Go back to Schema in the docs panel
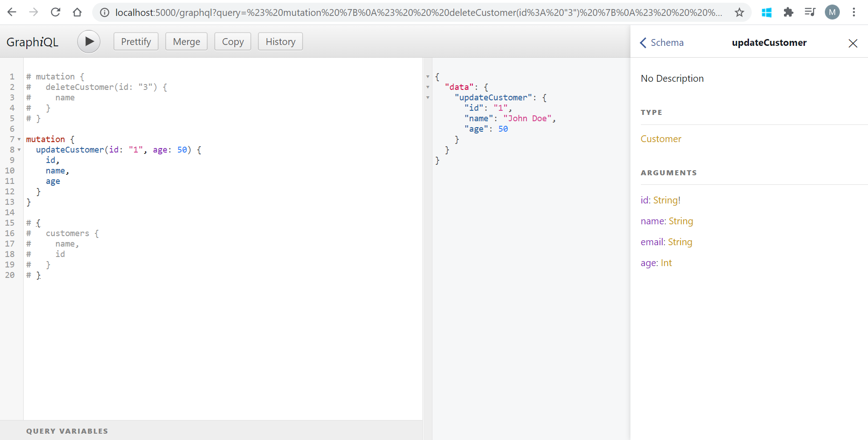868x440 pixels. pyautogui.click(x=661, y=42)
